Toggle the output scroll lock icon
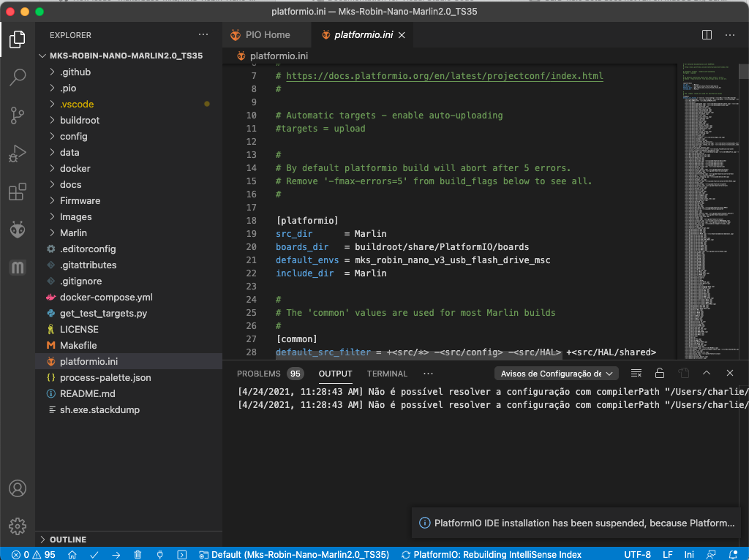 tap(660, 374)
